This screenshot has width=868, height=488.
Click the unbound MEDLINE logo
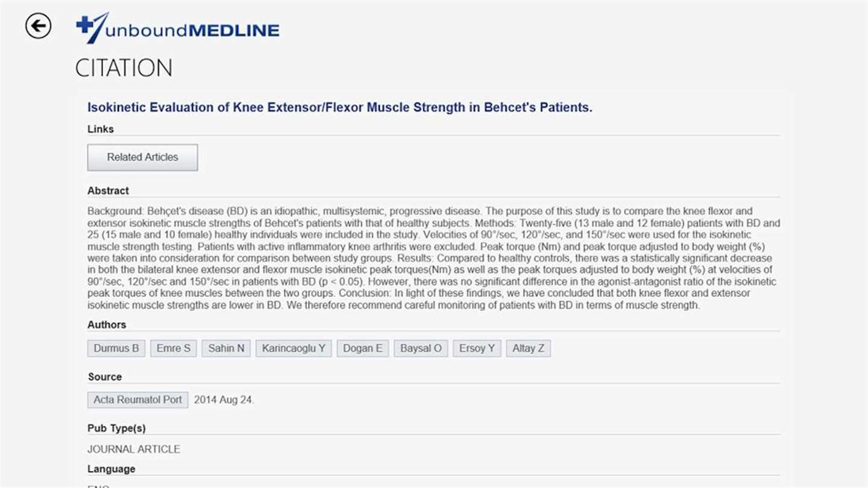[178, 28]
